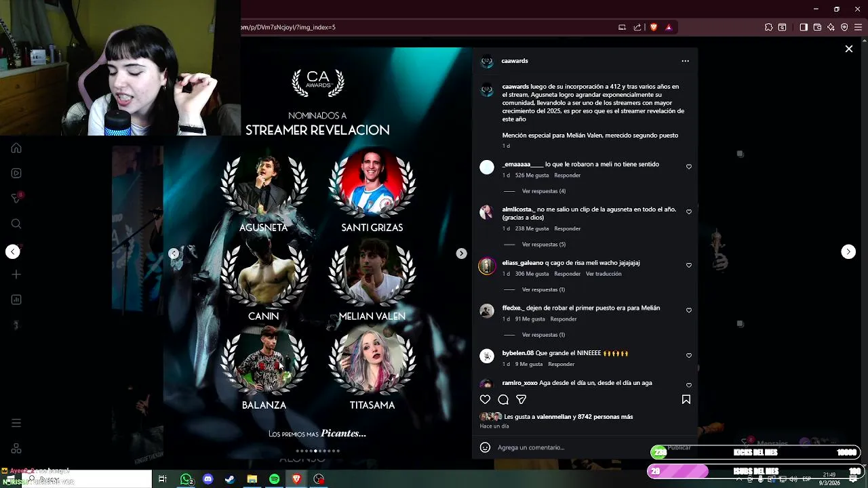868x488 pixels.
Task: Reply to almilcosta_ comment via Responder
Action: pyautogui.click(x=567, y=228)
